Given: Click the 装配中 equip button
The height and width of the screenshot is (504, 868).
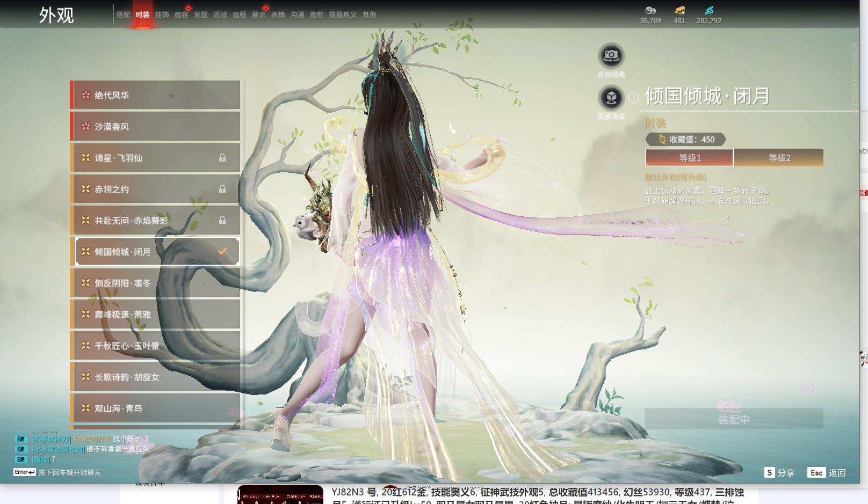Looking at the screenshot, I should [734, 419].
